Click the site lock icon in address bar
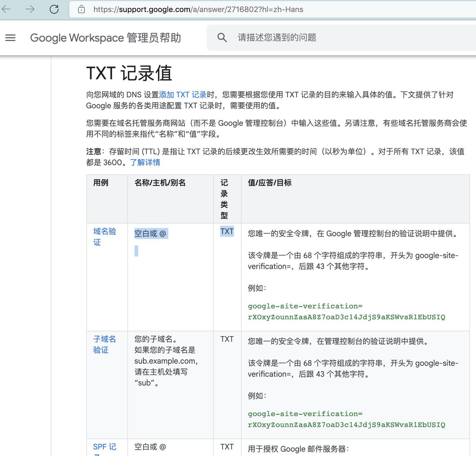Screen dimensions: 476x456 tap(81, 9)
